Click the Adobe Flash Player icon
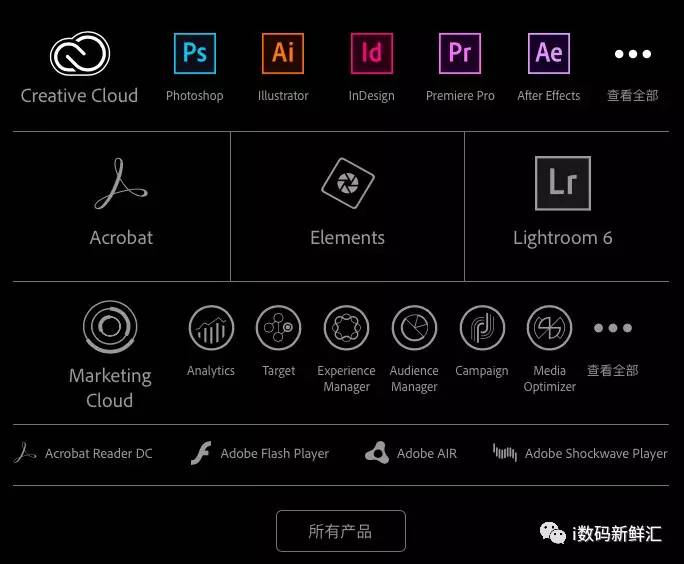 coord(201,453)
